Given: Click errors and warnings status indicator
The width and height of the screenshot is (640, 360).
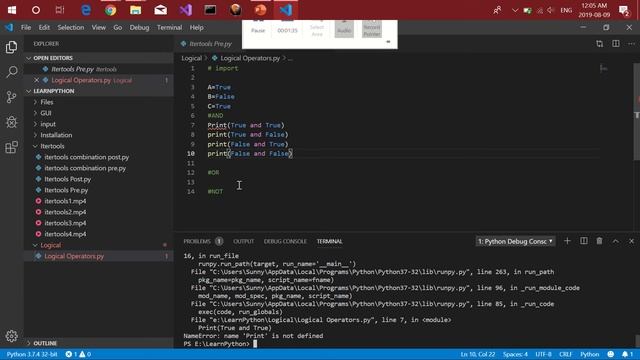Looking at the screenshot, I should [x=78, y=354].
